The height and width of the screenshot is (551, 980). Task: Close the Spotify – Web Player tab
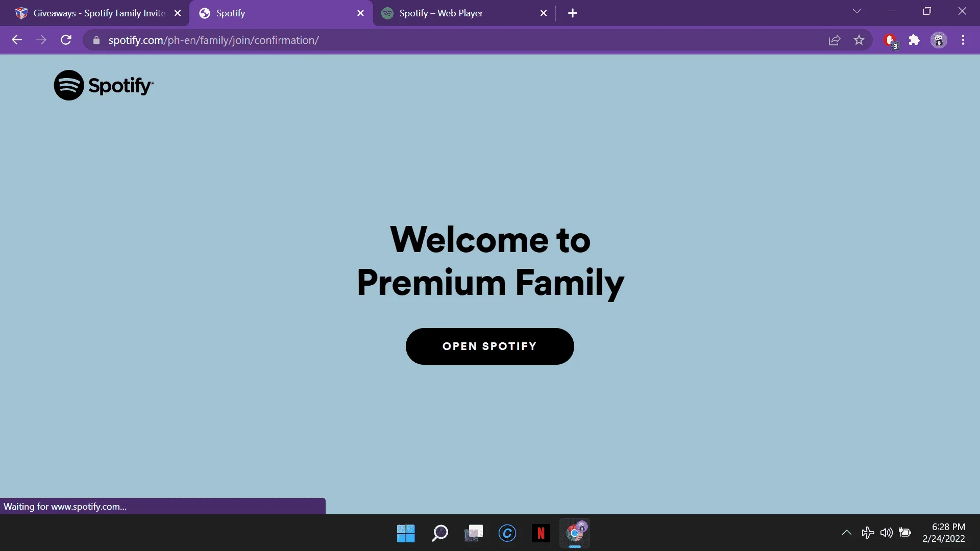(544, 13)
